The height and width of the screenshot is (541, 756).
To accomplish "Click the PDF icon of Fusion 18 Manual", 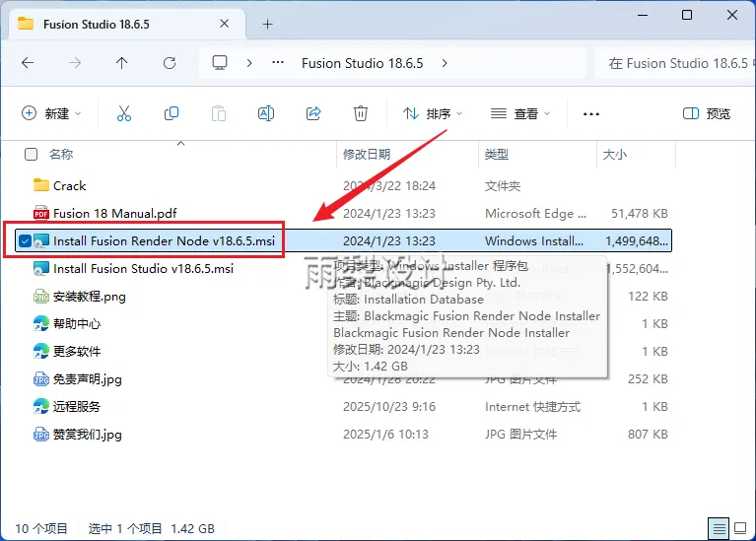I will pos(41,213).
